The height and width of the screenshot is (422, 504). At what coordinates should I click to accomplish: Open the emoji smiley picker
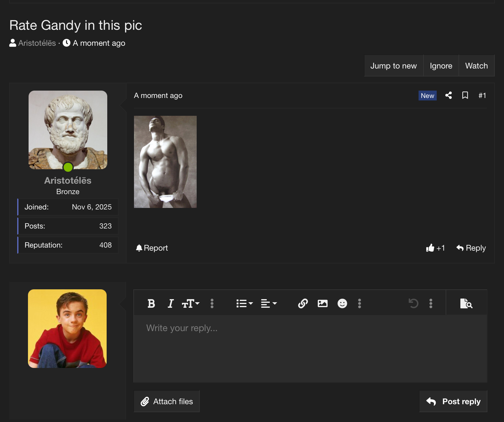(x=342, y=303)
